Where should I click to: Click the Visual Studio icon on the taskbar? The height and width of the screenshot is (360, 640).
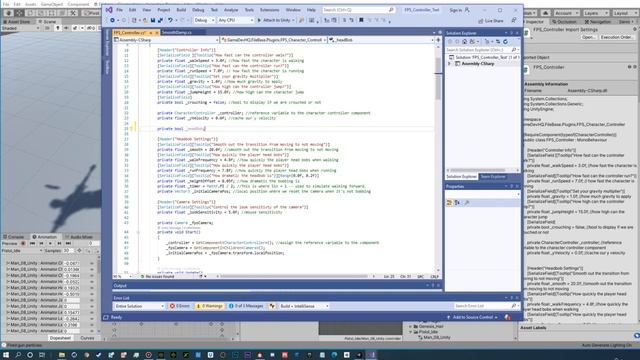(x=371, y=355)
